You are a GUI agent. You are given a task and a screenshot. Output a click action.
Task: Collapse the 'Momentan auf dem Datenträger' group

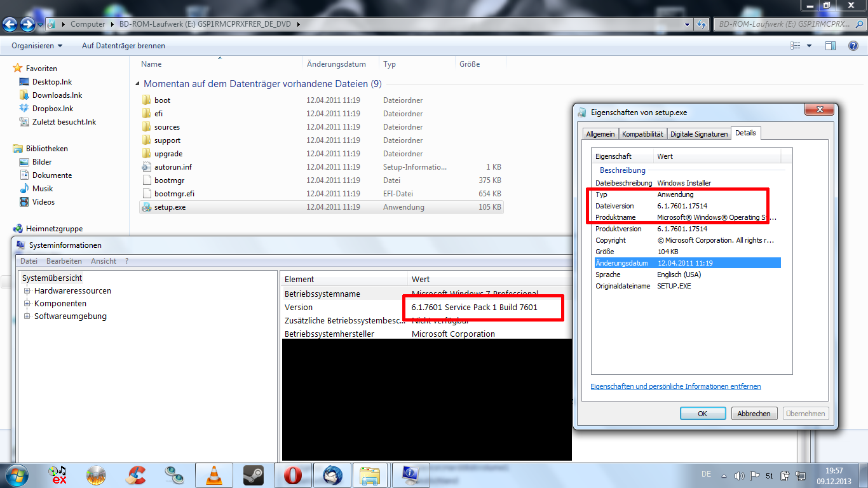coord(139,84)
